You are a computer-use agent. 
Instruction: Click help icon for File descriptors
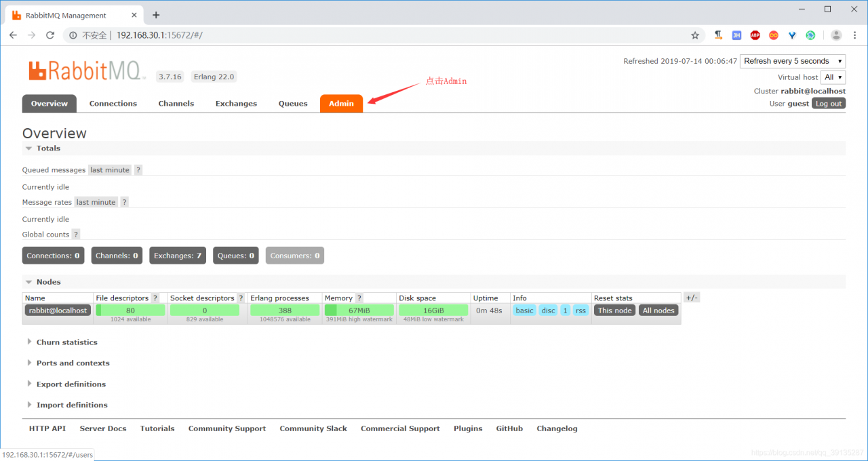155,298
